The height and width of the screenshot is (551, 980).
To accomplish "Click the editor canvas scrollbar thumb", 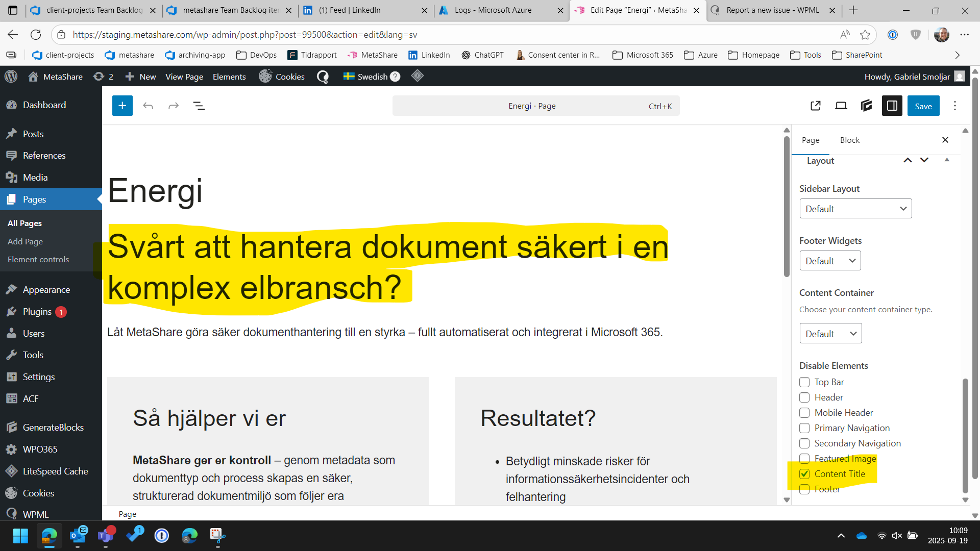I will (x=787, y=207).
